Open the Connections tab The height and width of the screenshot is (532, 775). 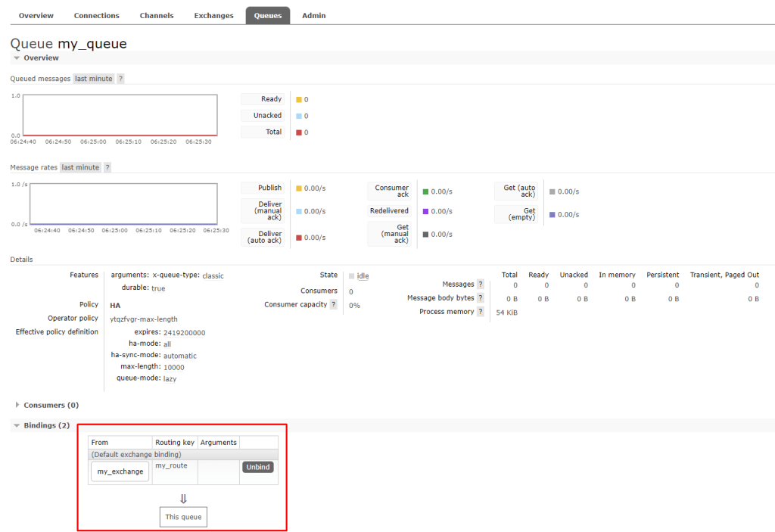click(x=97, y=15)
